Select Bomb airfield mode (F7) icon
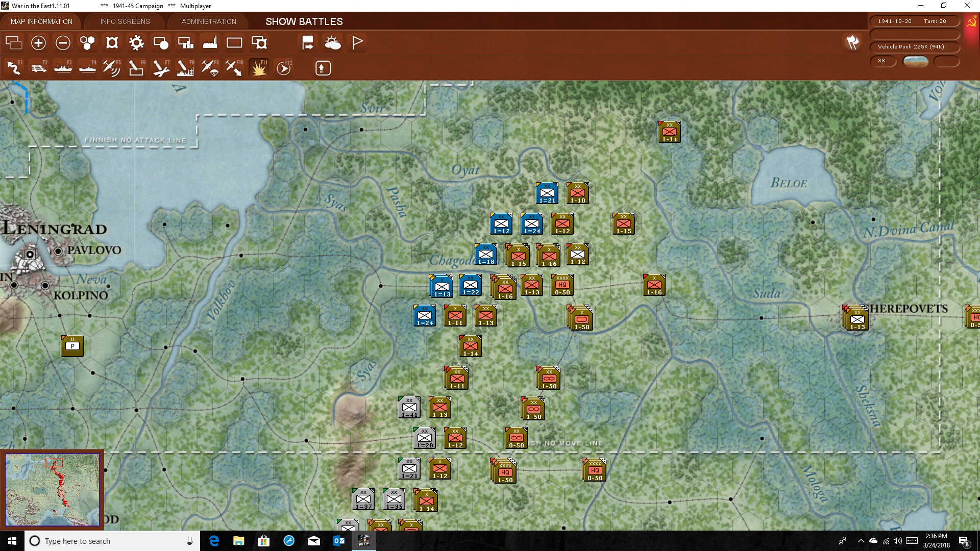The image size is (980, 551). 161,68
